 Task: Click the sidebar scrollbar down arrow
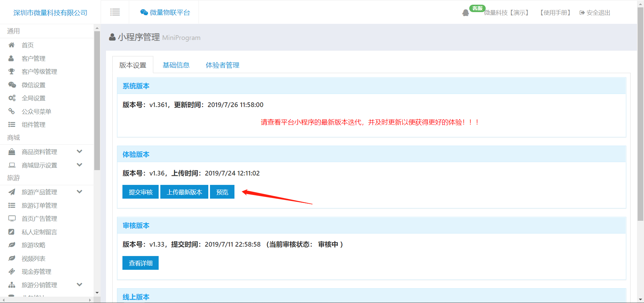pyautogui.click(x=97, y=293)
